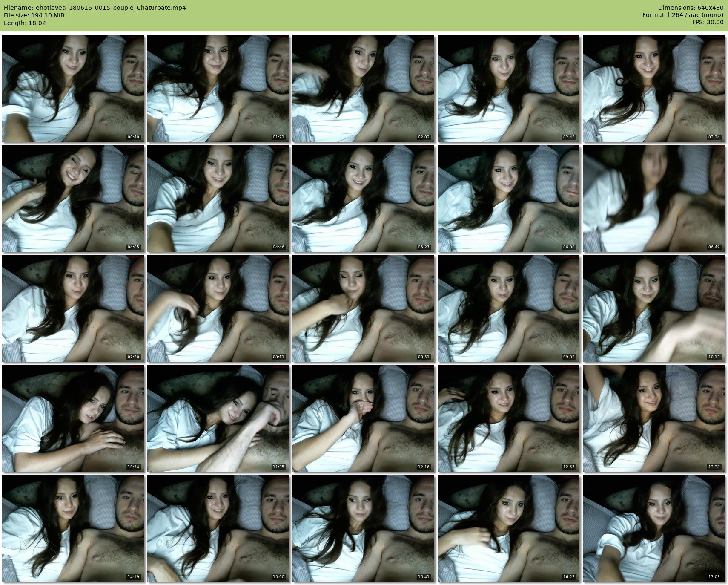728x585 pixels.
Task: Click the 16:22 timestamp label
Action: 568,577
